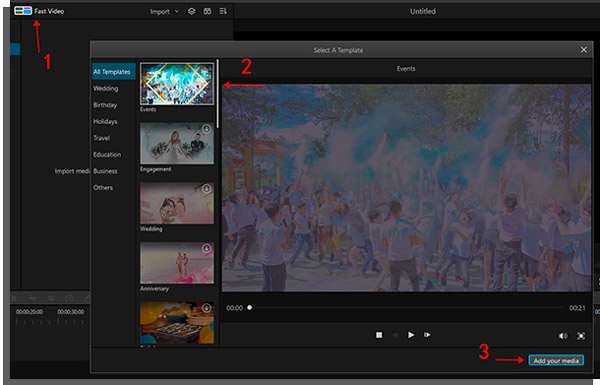This screenshot has height=385, width=600.
Task: Select the Others template category
Action: (x=103, y=188)
